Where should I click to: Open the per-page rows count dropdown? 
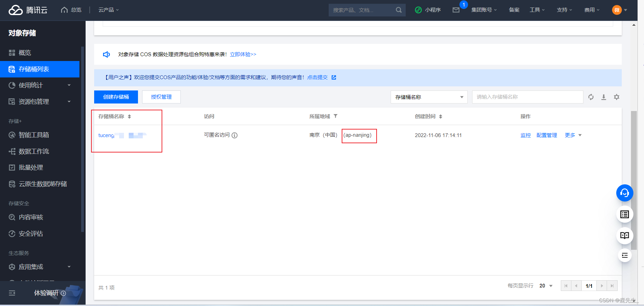546,286
